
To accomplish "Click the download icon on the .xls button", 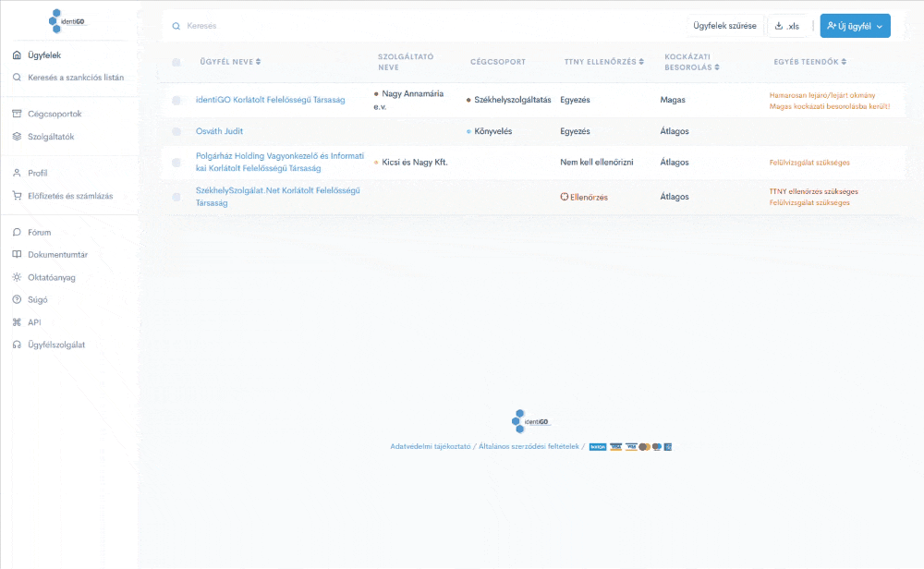I will (x=778, y=26).
